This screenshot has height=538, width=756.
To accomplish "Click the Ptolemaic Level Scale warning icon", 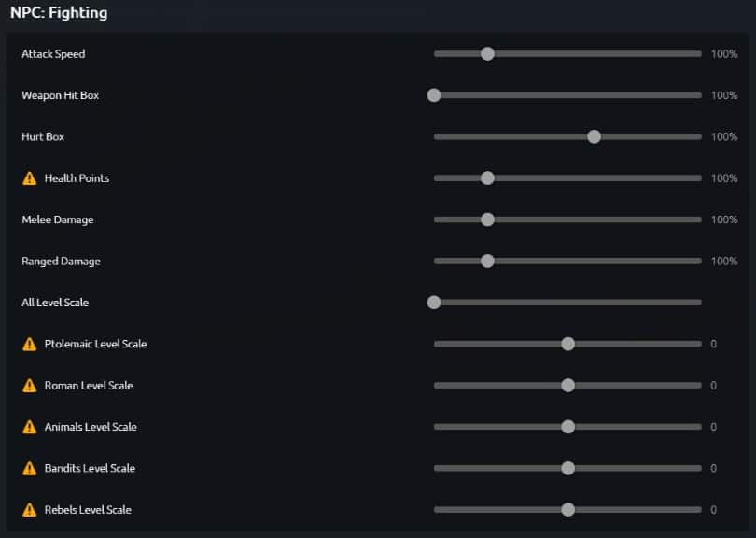I will pos(30,344).
